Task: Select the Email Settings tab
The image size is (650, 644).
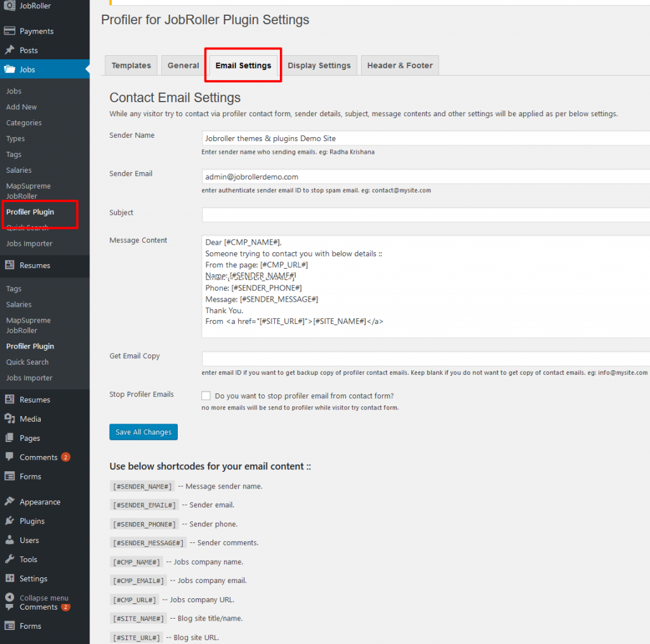Action: coord(243,65)
